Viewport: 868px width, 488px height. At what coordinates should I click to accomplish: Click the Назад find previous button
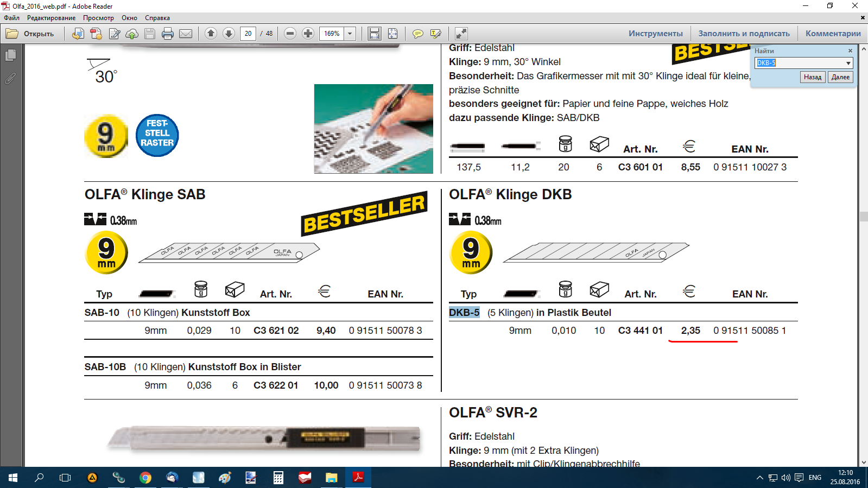tap(813, 77)
